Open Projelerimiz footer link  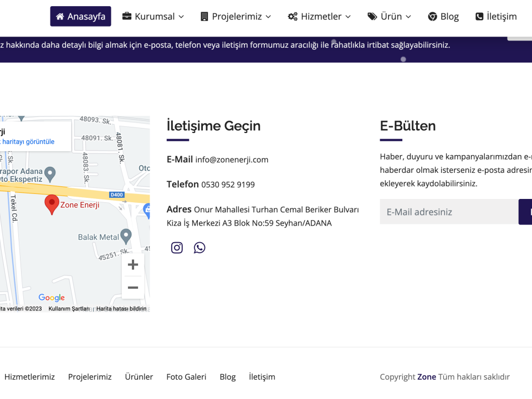(90, 377)
